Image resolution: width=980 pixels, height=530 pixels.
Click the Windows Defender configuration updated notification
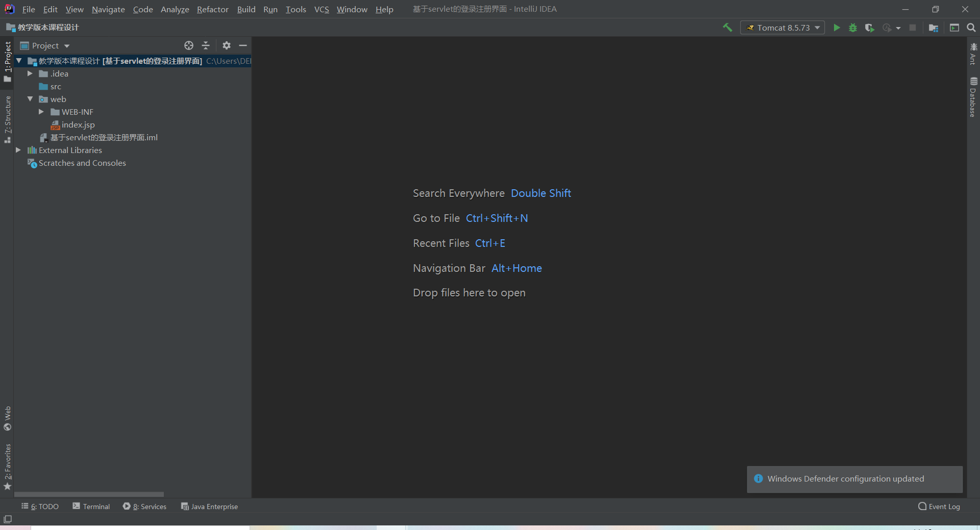point(855,479)
